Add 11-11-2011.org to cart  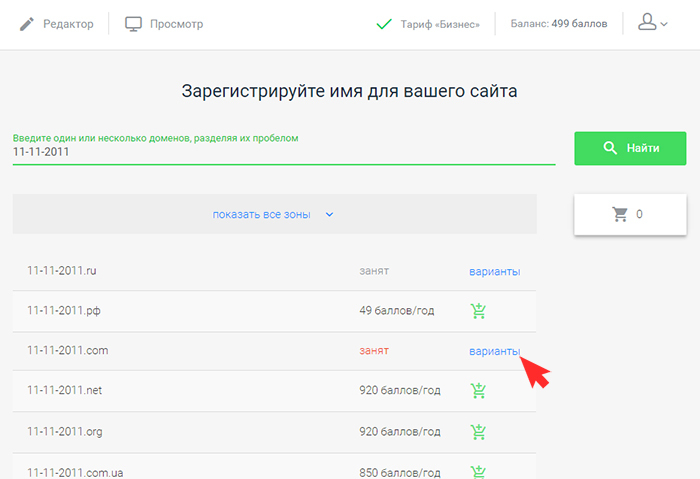[x=478, y=432]
